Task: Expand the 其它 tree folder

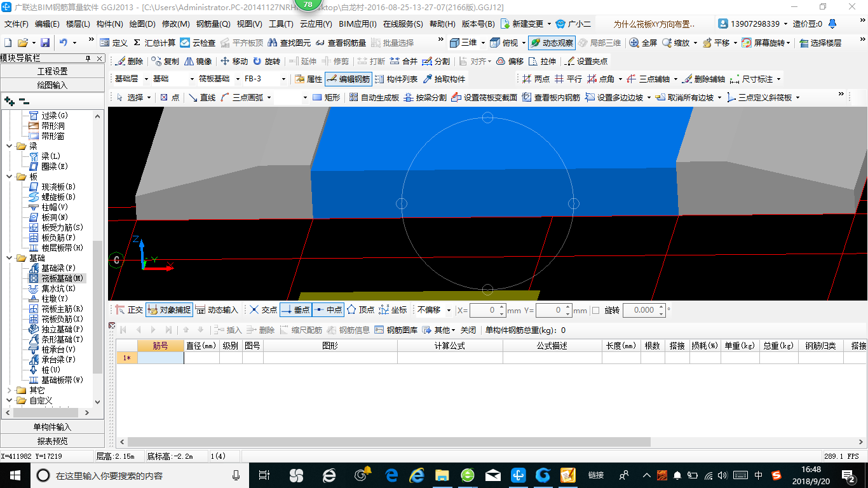Action: click(x=10, y=390)
